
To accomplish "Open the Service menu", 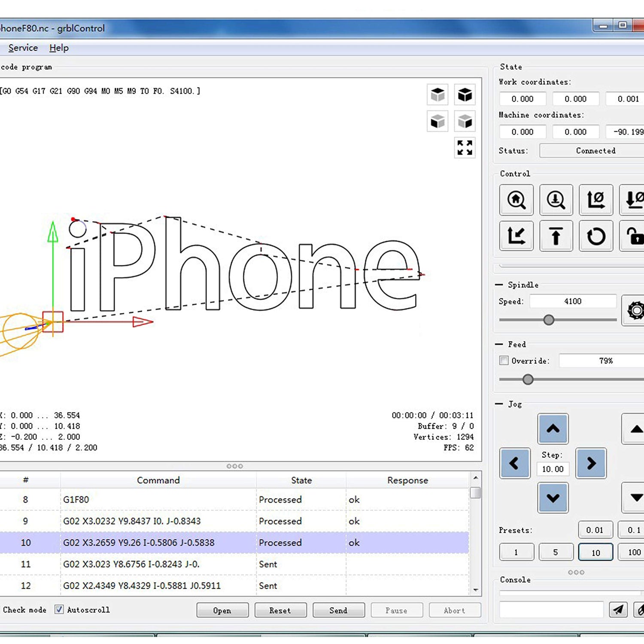I will pyautogui.click(x=23, y=48).
